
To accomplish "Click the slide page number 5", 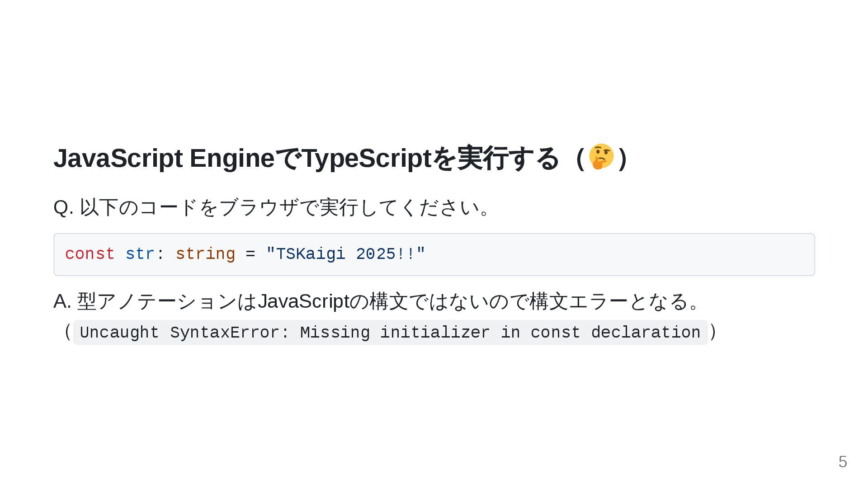I will coord(842,462).
